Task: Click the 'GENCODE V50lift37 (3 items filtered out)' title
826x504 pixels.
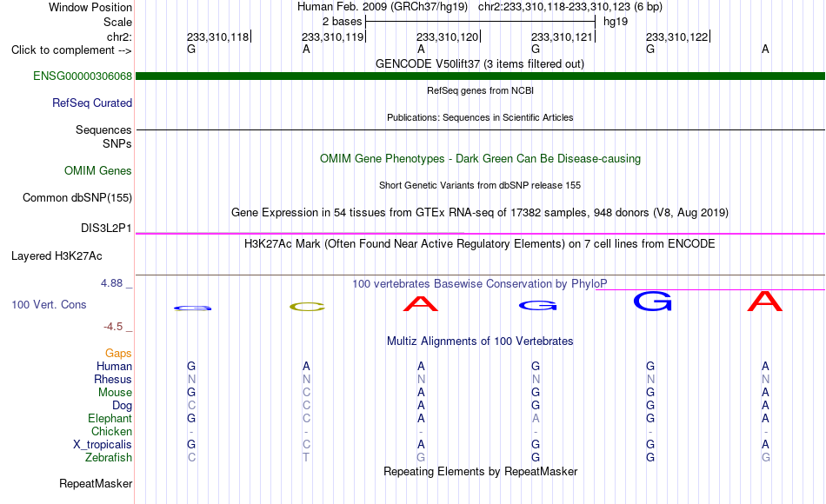Action: pos(479,63)
